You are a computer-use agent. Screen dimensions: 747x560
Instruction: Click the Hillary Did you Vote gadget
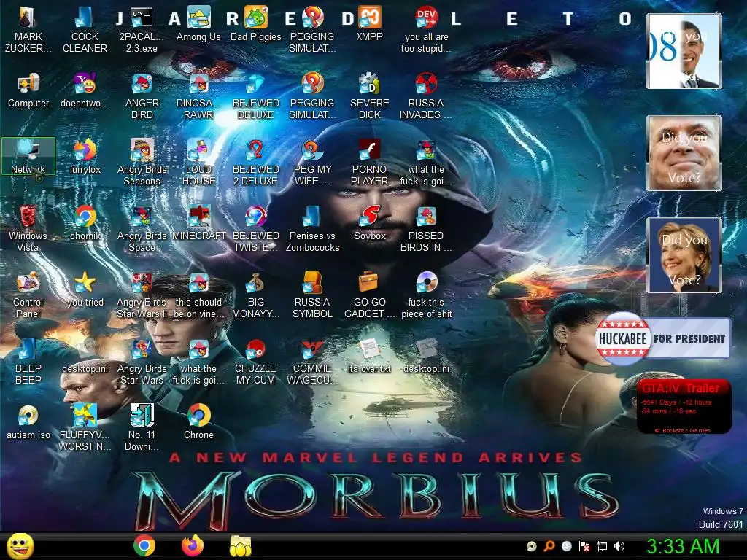click(x=684, y=254)
